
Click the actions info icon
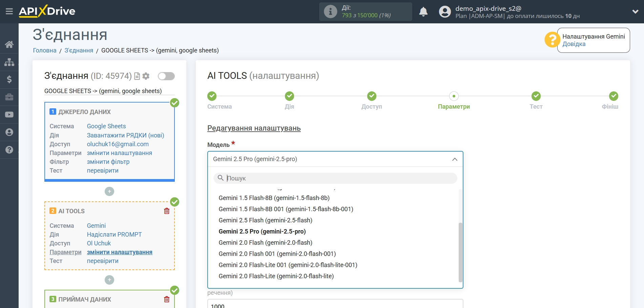(330, 12)
